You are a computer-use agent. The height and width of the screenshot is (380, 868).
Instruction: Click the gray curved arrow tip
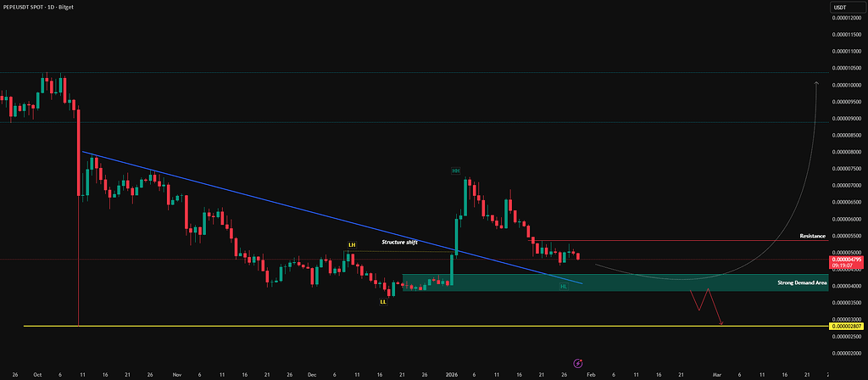tap(816, 83)
